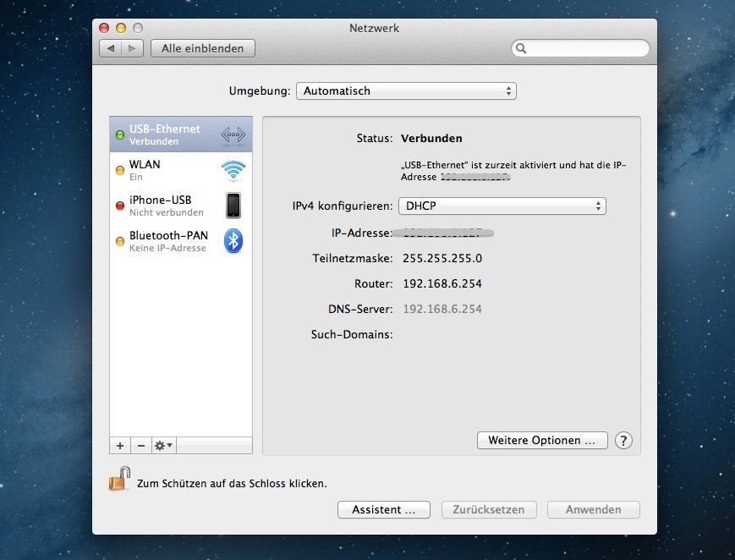Click the green status dot for USB-Ethernet
The image size is (735, 560).
coord(120,135)
